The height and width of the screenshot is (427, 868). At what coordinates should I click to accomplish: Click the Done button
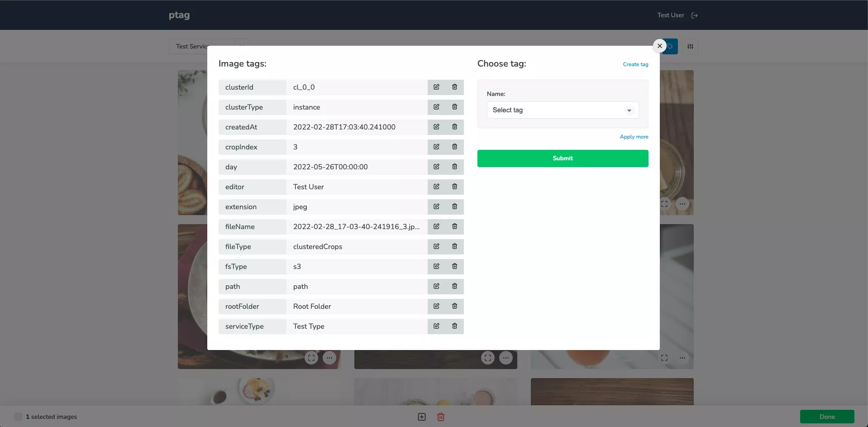[827, 417]
